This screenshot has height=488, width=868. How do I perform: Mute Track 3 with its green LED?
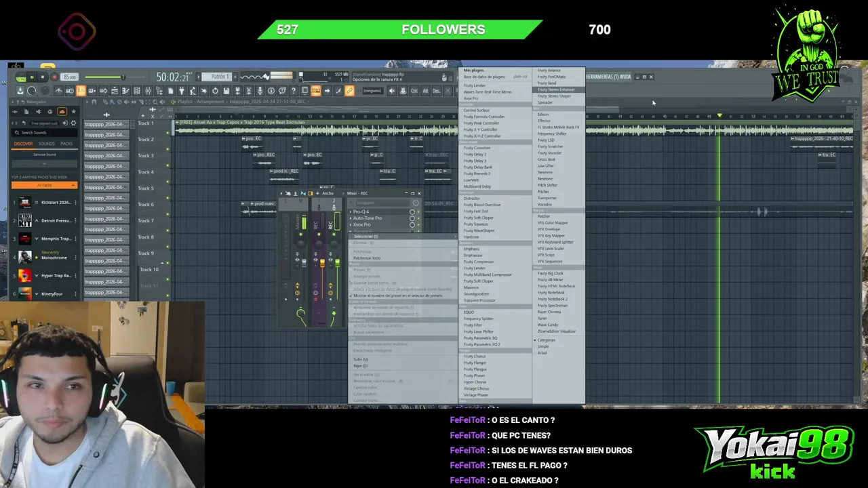167,165
